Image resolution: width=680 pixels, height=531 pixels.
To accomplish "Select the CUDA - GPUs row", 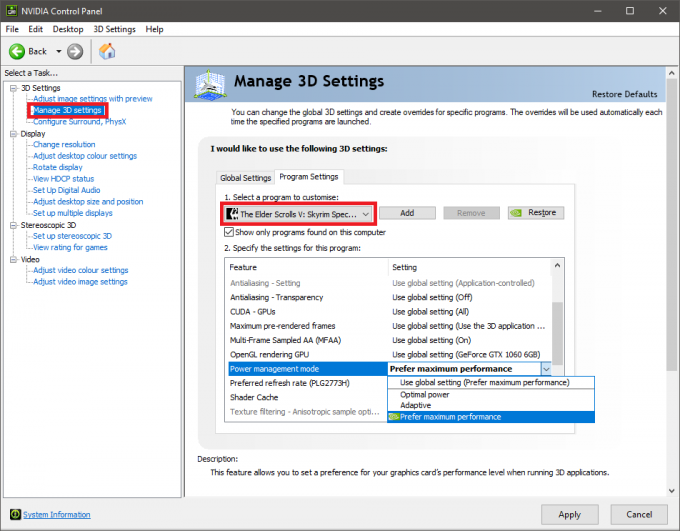I will point(389,312).
